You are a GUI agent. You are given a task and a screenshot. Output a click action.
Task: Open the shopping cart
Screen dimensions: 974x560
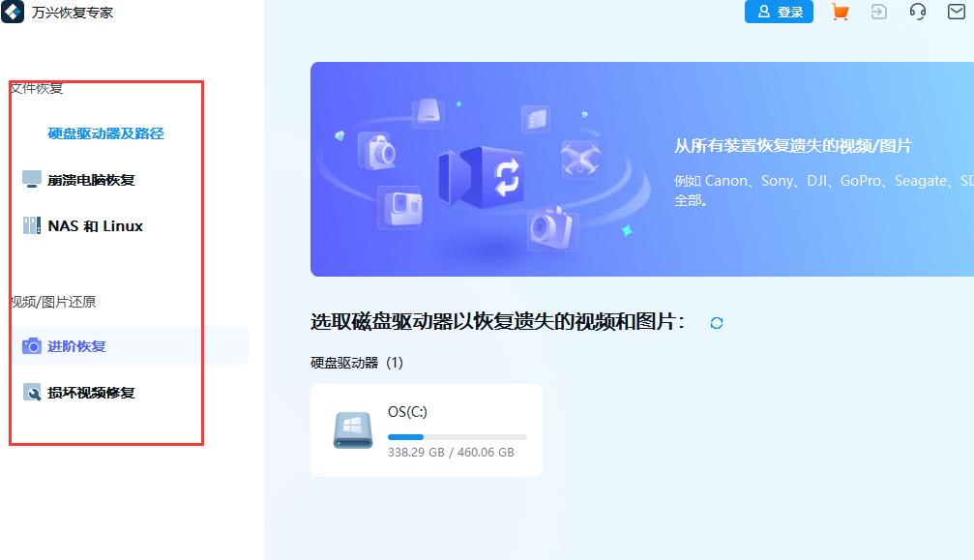pos(840,12)
